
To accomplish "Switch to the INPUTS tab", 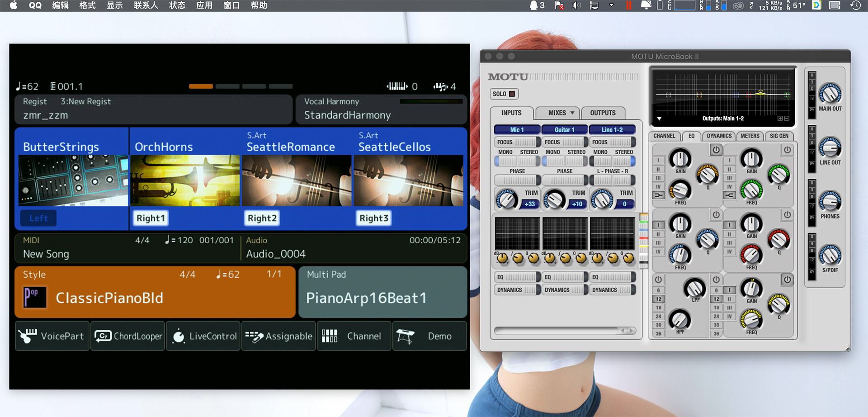I will coord(511,113).
